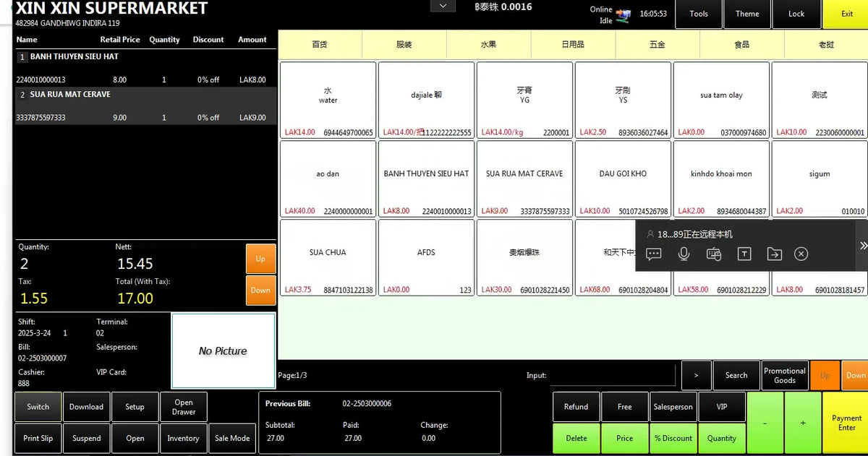End remote session with circled X icon
The image size is (868, 456).
[801, 254]
